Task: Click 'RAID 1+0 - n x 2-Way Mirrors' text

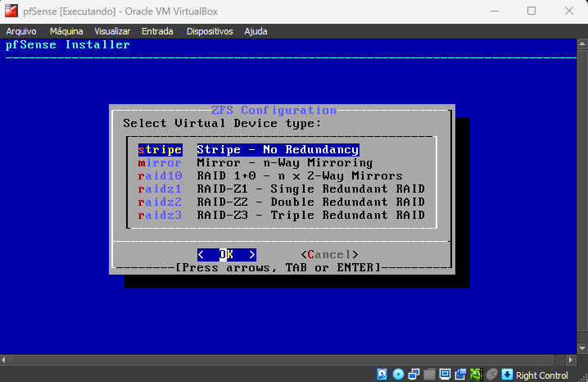Action: tap(300, 176)
